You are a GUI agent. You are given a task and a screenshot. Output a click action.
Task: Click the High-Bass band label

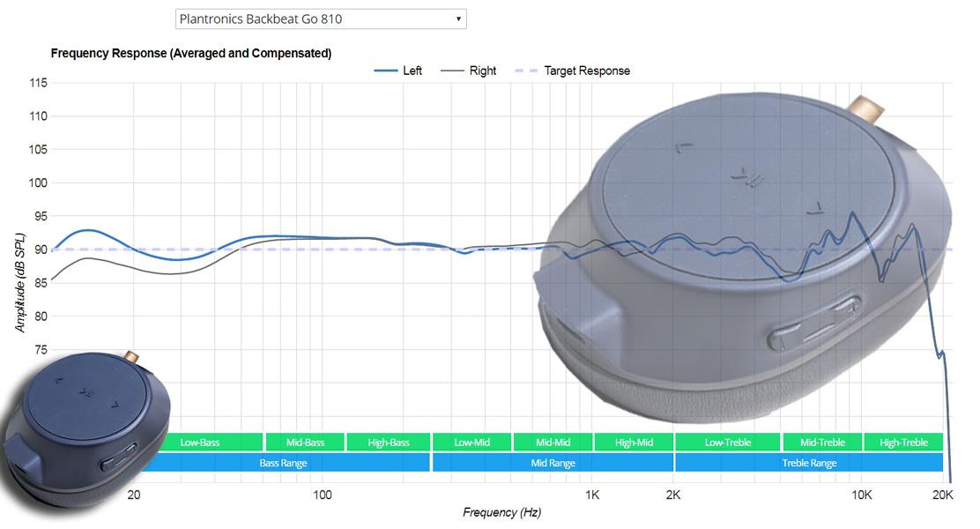pyautogui.click(x=388, y=442)
